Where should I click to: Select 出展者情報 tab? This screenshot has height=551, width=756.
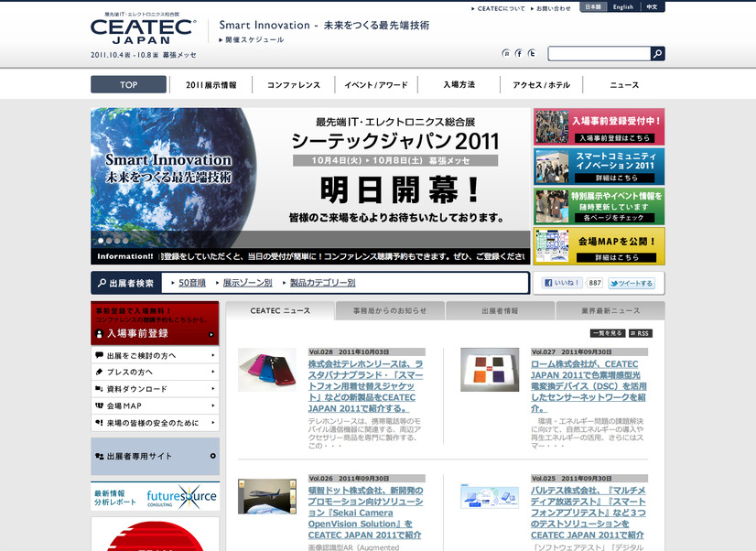tap(500, 311)
